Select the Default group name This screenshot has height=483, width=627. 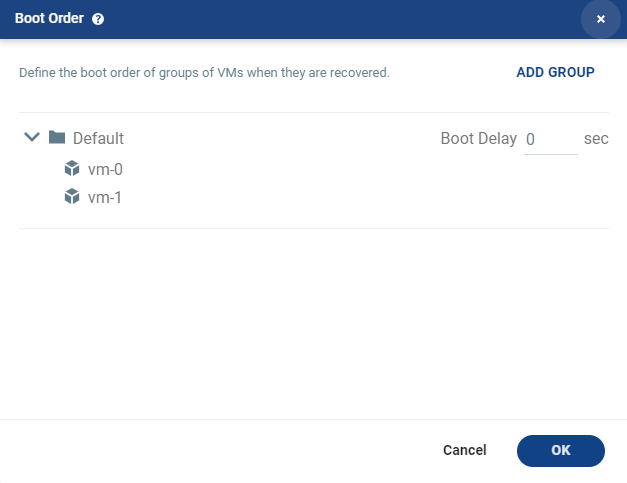click(98, 138)
